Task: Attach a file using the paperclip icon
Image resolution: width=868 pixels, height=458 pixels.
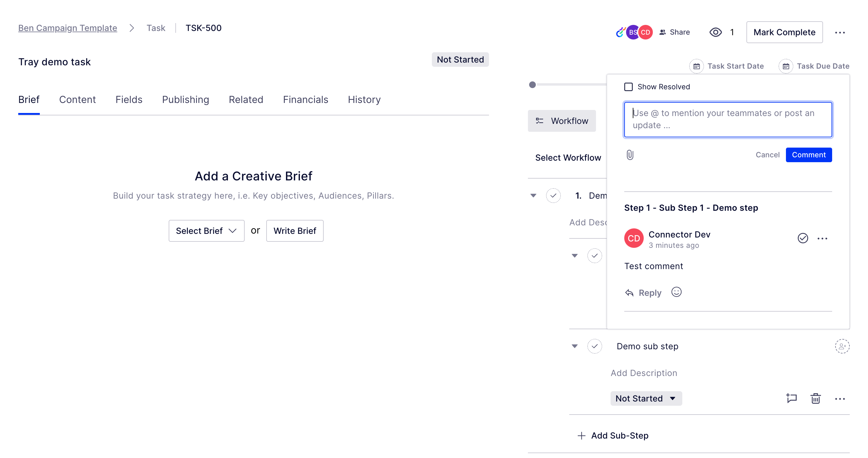Action: 629,155
